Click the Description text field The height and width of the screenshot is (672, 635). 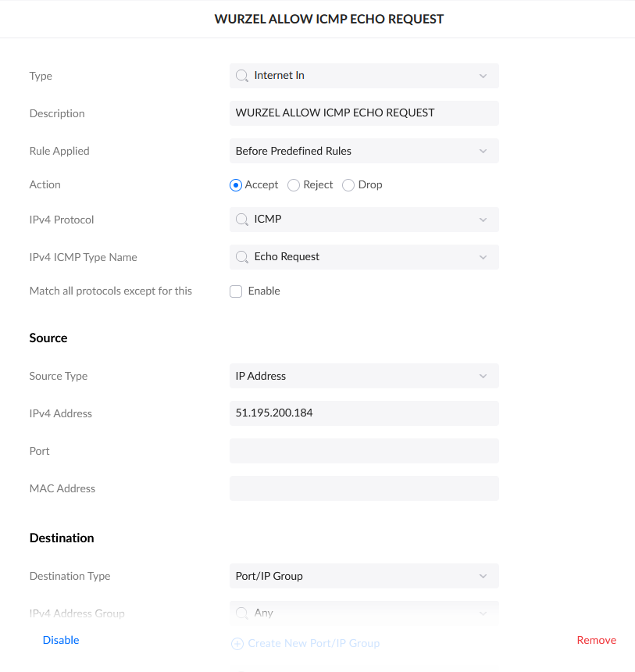click(x=364, y=113)
